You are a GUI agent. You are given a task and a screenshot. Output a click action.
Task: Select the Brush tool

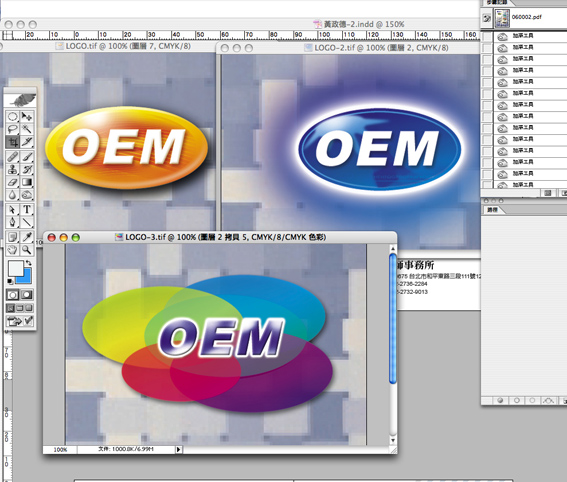coord(27,157)
